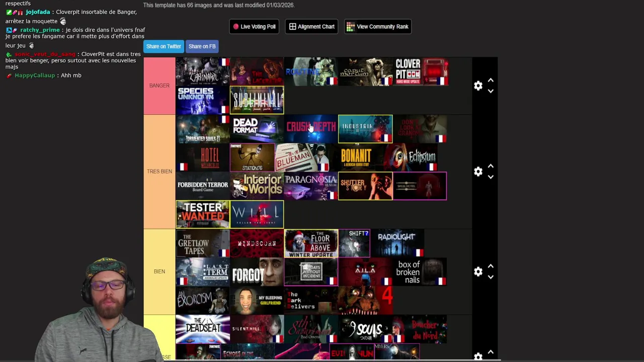Click Live Voting Poll button
This screenshot has width=644, height=362.
[254, 27]
